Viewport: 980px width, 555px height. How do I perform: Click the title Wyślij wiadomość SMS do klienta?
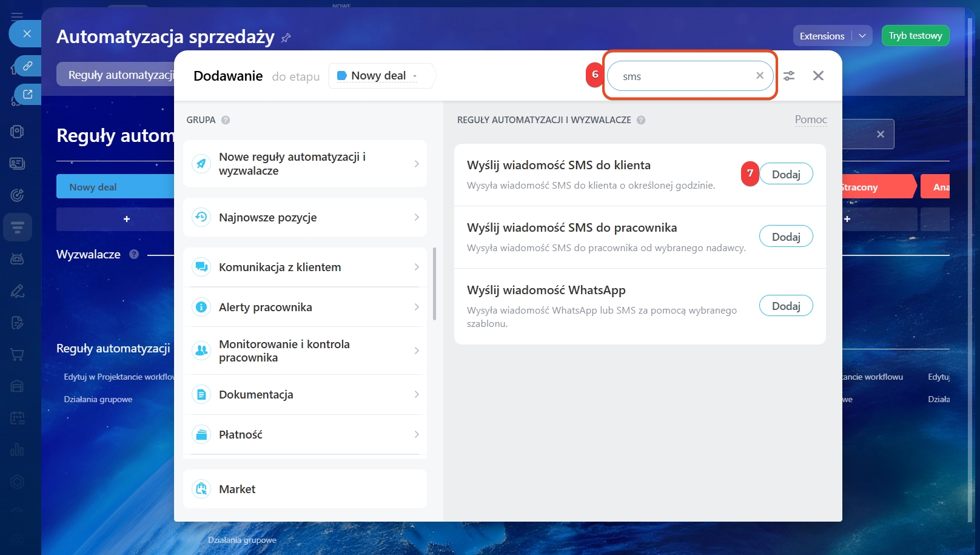(559, 165)
